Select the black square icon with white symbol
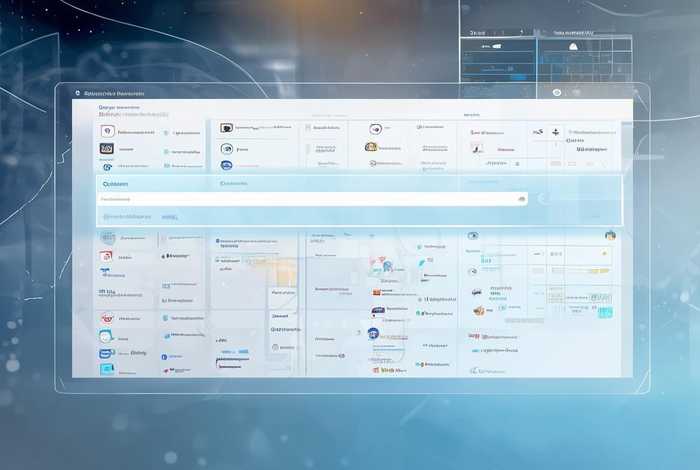Screen dimensions: 700x470 coord(106,148)
